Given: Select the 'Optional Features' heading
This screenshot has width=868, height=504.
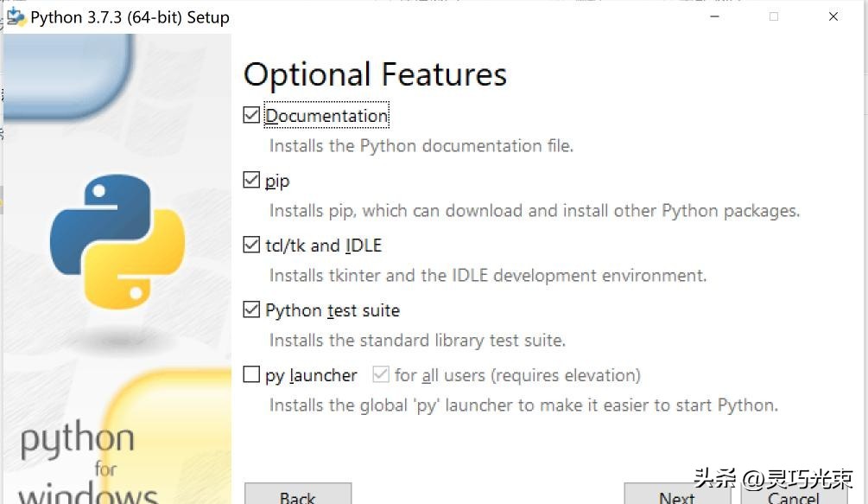Looking at the screenshot, I should (x=375, y=74).
